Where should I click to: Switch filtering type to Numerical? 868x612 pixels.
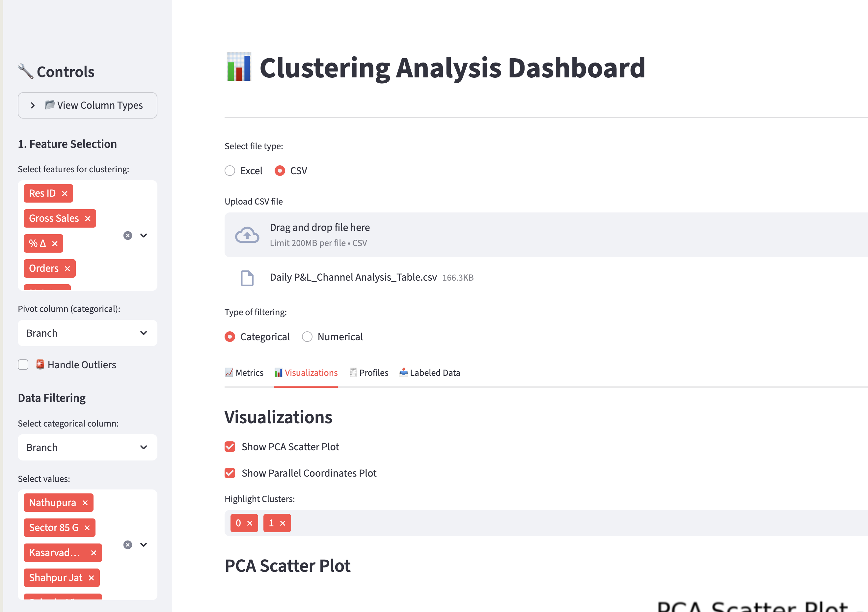(307, 337)
